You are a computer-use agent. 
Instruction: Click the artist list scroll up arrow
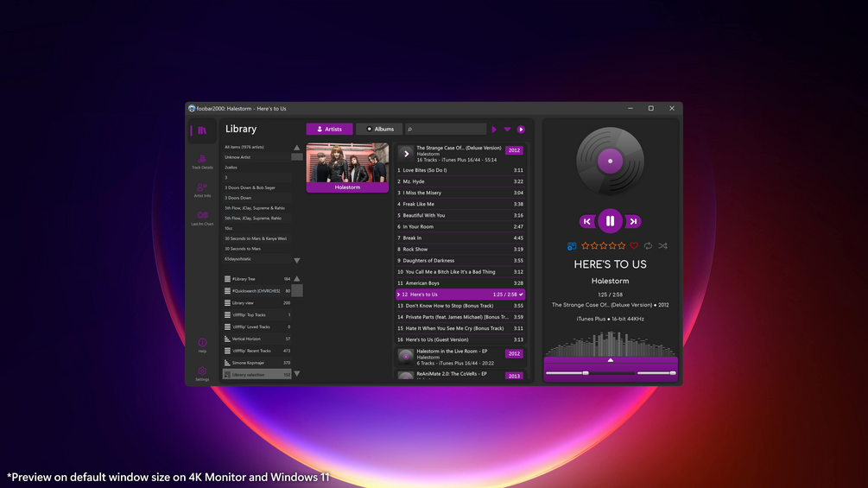tap(297, 148)
